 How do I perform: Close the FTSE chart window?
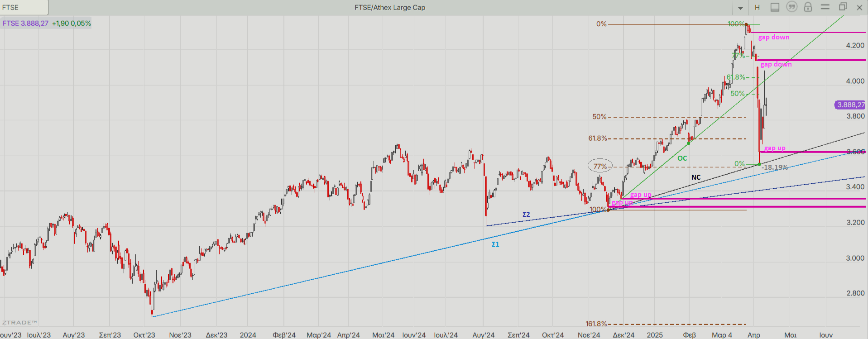point(859,7)
